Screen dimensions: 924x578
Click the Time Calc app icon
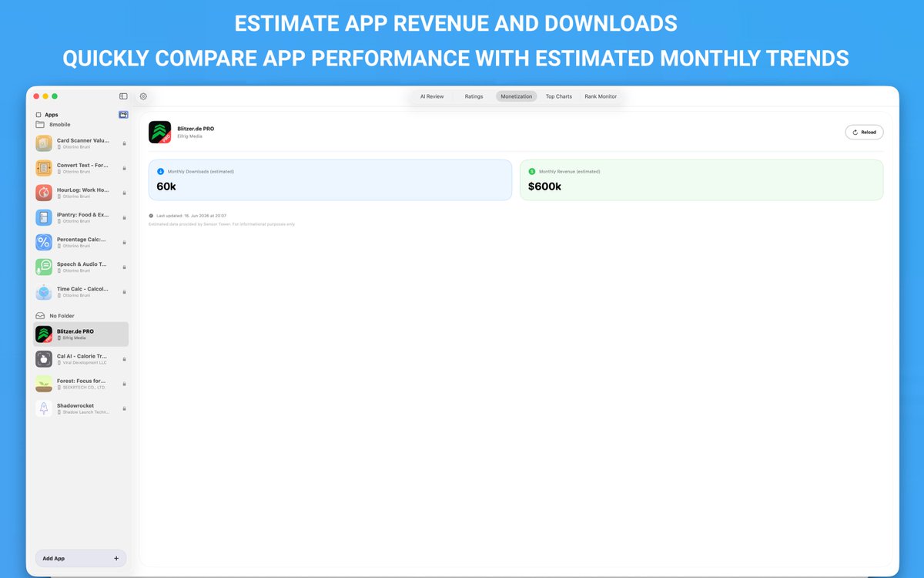(x=44, y=291)
